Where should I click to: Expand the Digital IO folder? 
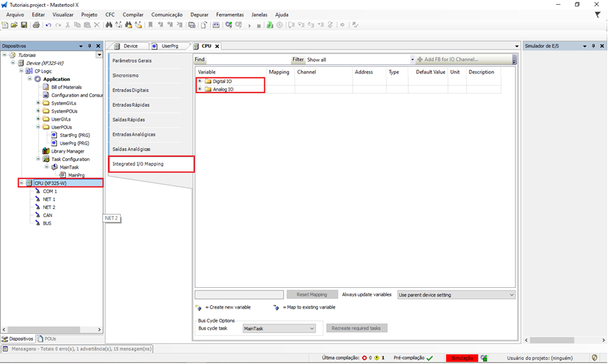(x=200, y=82)
